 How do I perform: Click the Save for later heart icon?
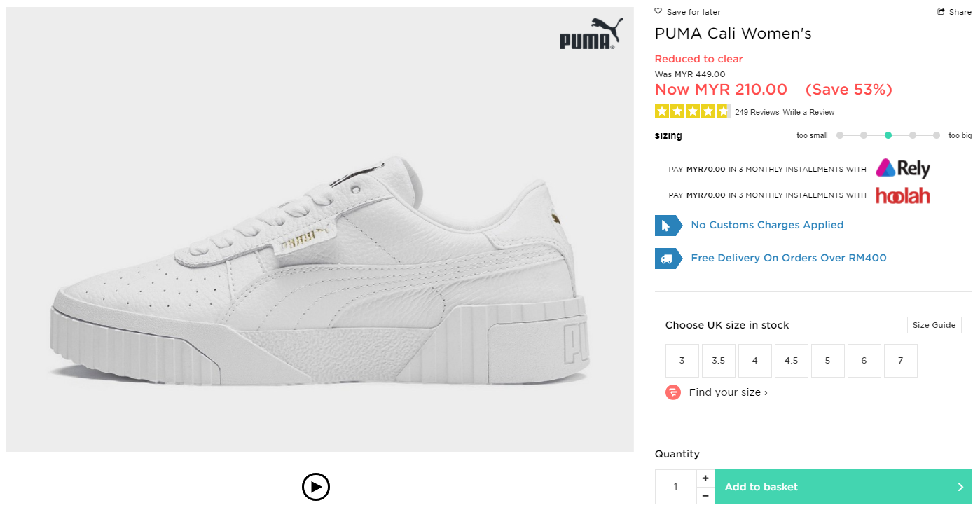click(x=658, y=11)
